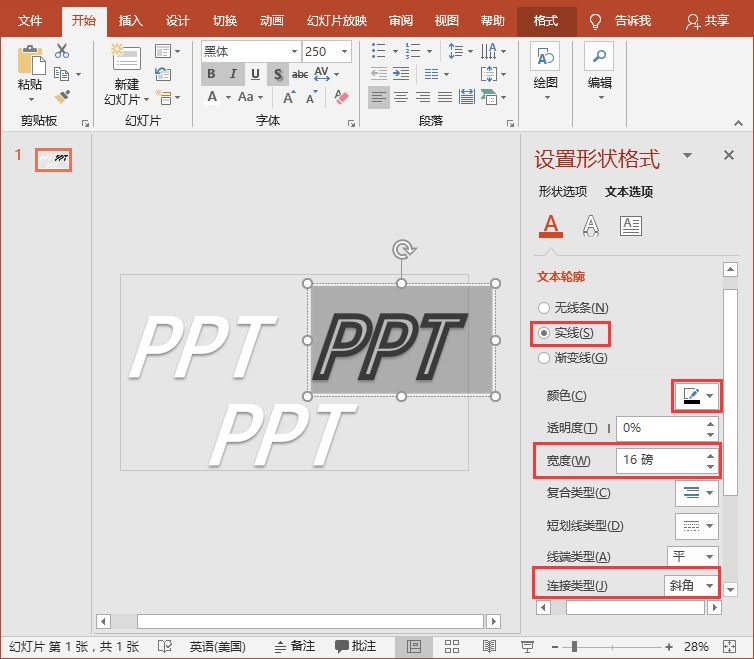Open the 文件 File menu
Viewport: 754px width, 659px height.
[x=30, y=21]
